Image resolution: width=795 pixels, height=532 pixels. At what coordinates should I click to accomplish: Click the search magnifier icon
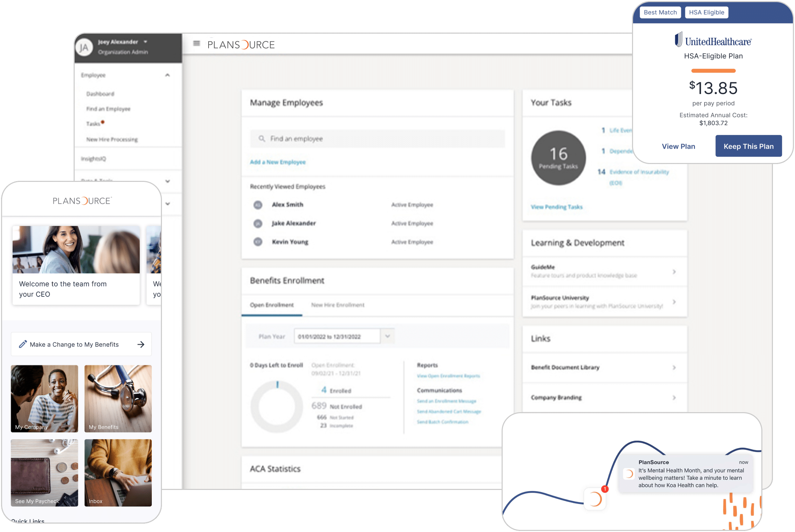pyautogui.click(x=262, y=139)
